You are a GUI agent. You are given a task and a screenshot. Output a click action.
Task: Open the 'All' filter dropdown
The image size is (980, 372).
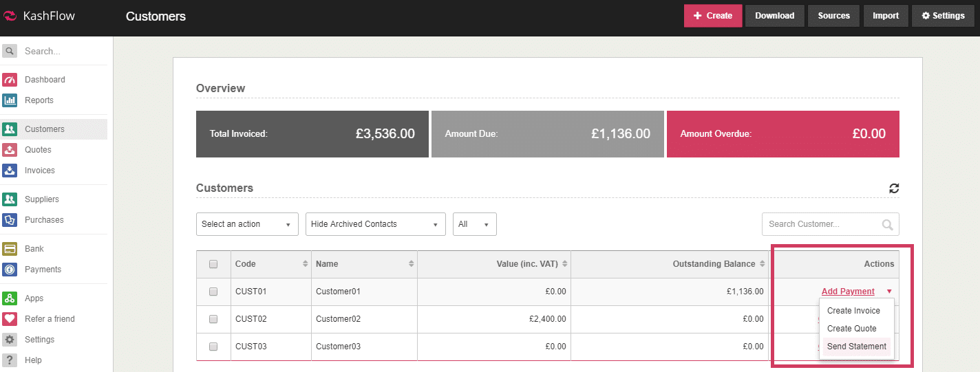pos(474,224)
